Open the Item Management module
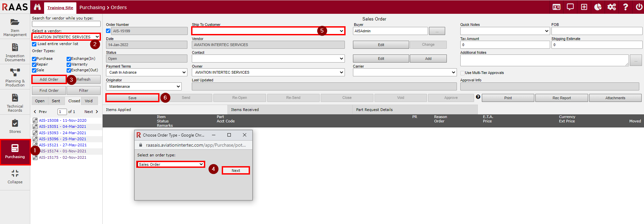Viewport: 644px width, 224px height. 15,27
